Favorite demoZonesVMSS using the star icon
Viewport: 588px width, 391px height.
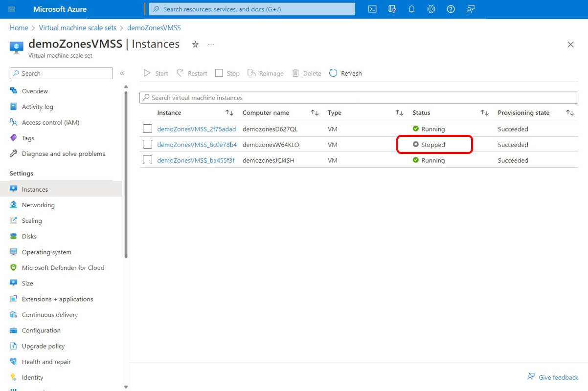pos(195,44)
